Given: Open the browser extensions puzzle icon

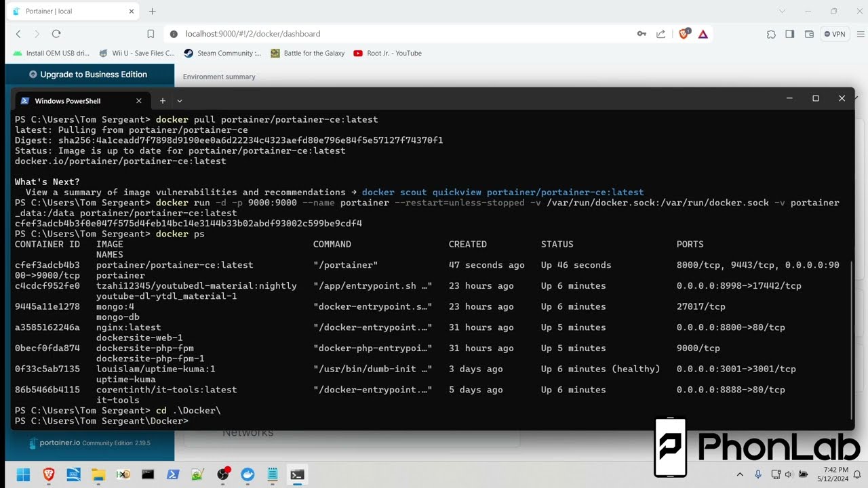Looking at the screenshot, I should coord(771,34).
